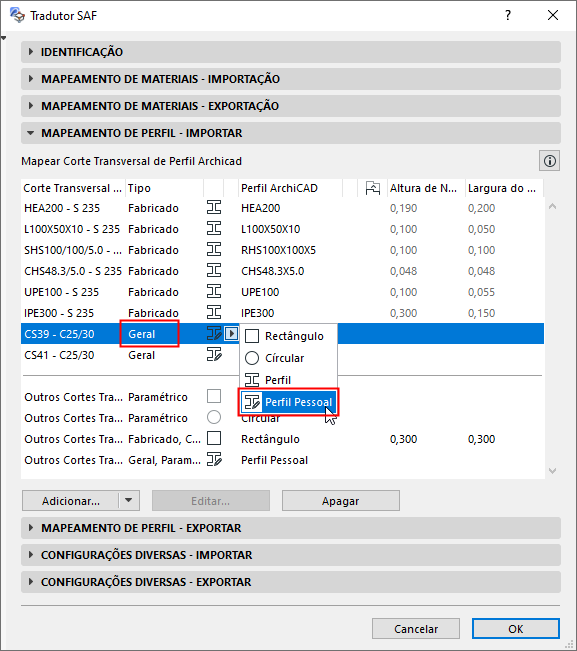Close the Tradutor SAF dialog

(x=553, y=15)
